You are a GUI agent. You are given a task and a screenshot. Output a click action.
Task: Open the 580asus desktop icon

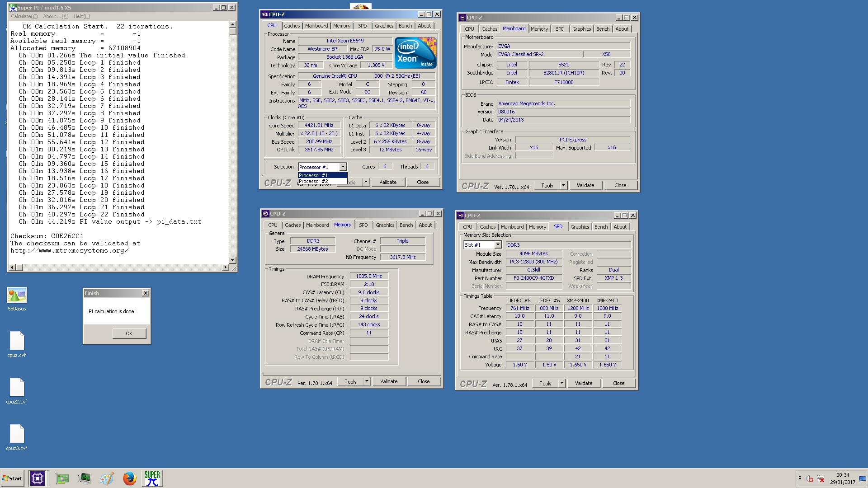click(x=17, y=299)
